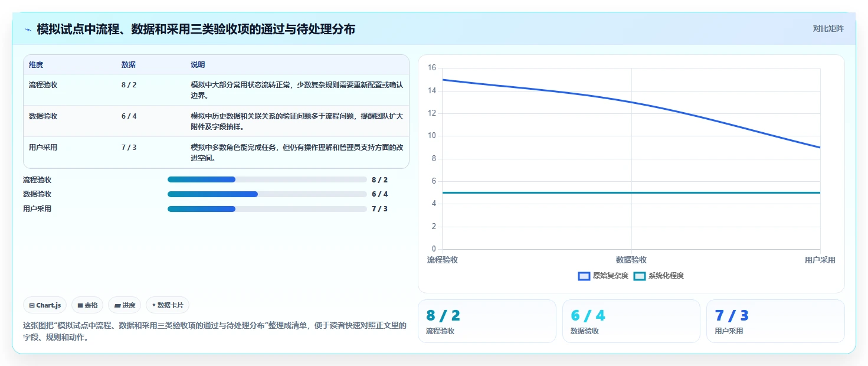Click the 16 label on chart y-axis
Viewport: 868px width, 366px height.
pos(432,68)
